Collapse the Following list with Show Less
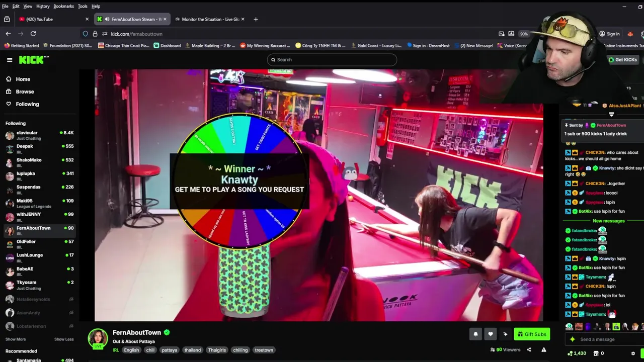This screenshot has height=362, width=644. 64,339
